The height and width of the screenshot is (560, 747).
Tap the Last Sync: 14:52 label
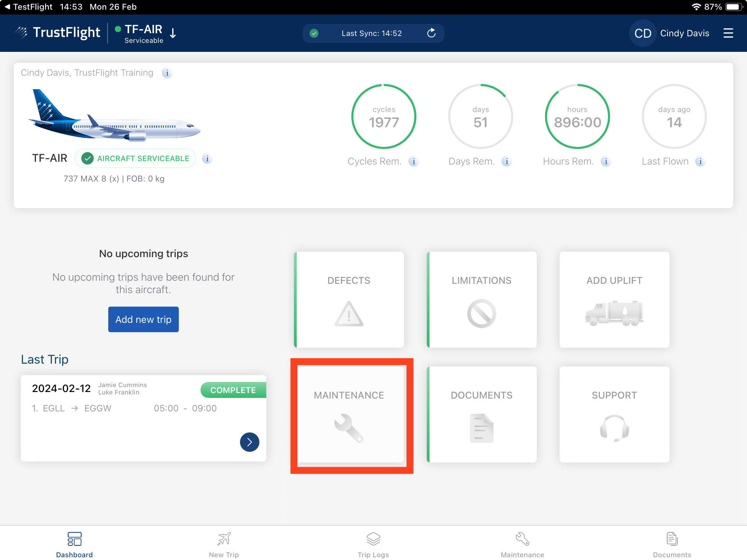[372, 33]
